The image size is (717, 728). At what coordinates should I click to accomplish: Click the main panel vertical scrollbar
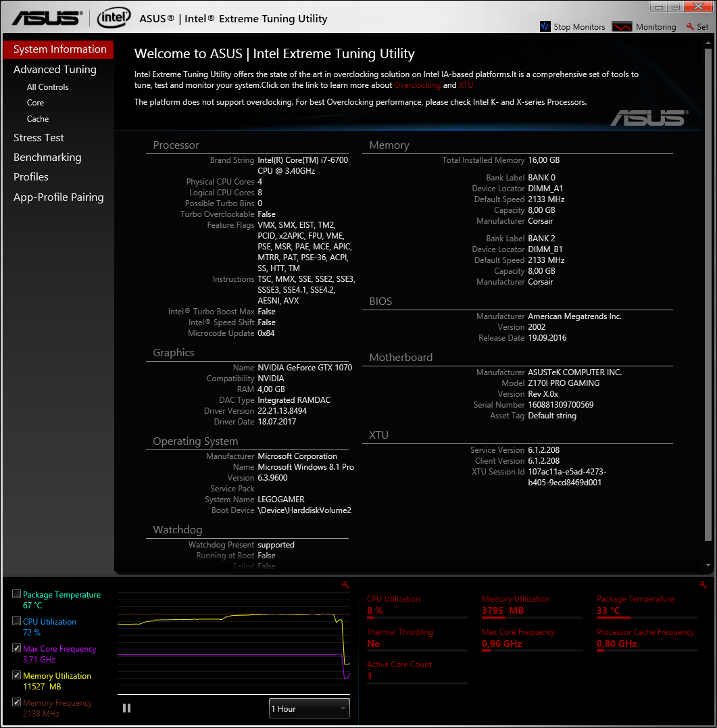pos(708,295)
